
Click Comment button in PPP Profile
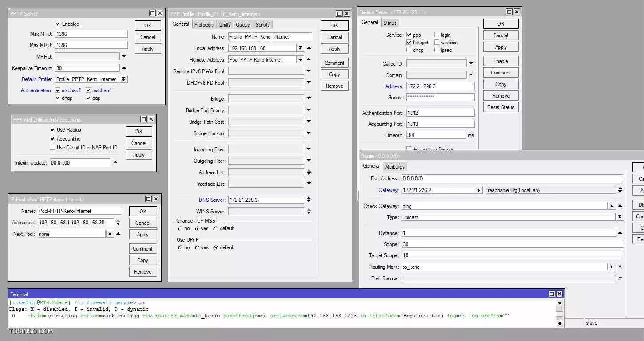(335, 63)
